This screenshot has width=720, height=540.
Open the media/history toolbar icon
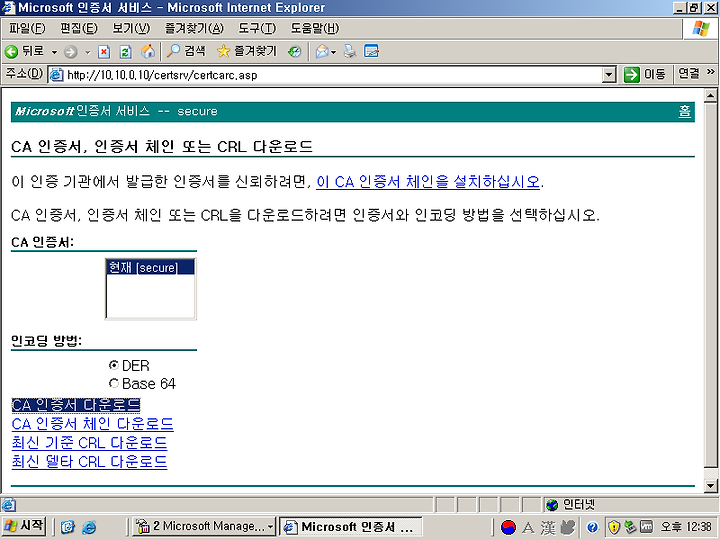tap(294, 52)
